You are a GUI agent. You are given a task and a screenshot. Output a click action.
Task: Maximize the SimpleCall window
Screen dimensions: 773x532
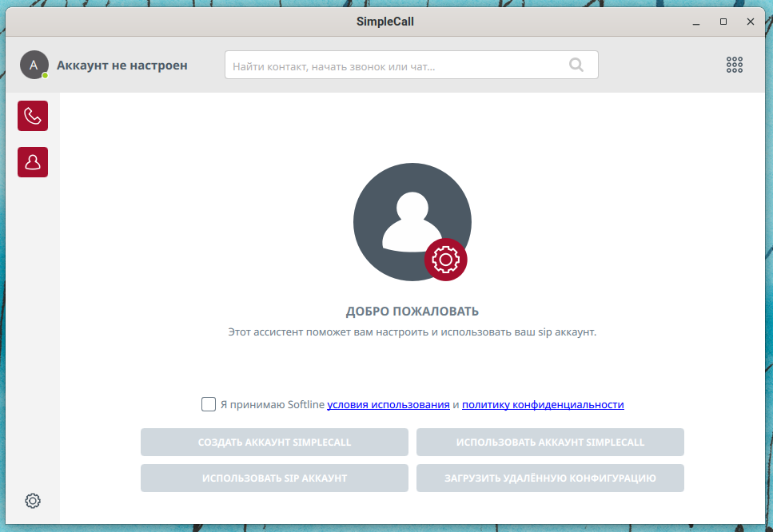[x=723, y=22]
